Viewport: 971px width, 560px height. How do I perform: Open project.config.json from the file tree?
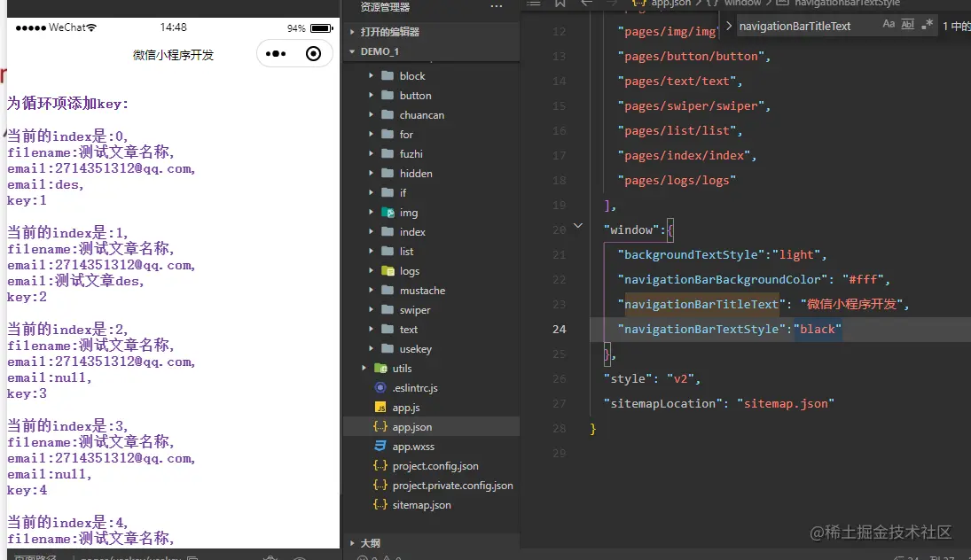click(x=435, y=465)
